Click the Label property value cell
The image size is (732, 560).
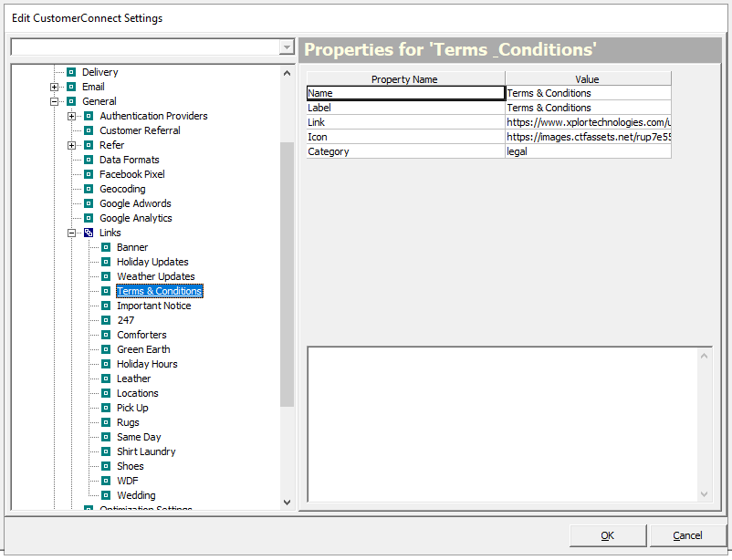pyautogui.click(x=588, y=108)
